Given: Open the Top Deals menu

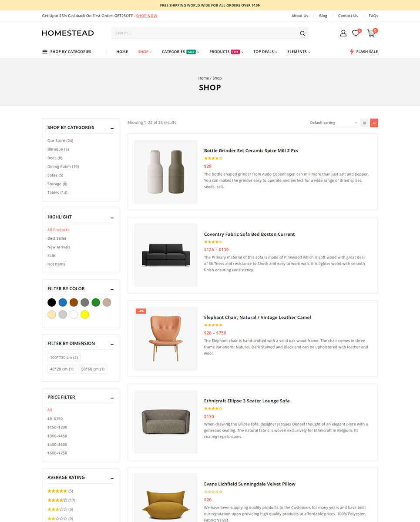Looking at the screenshot, I should [265, 52].
